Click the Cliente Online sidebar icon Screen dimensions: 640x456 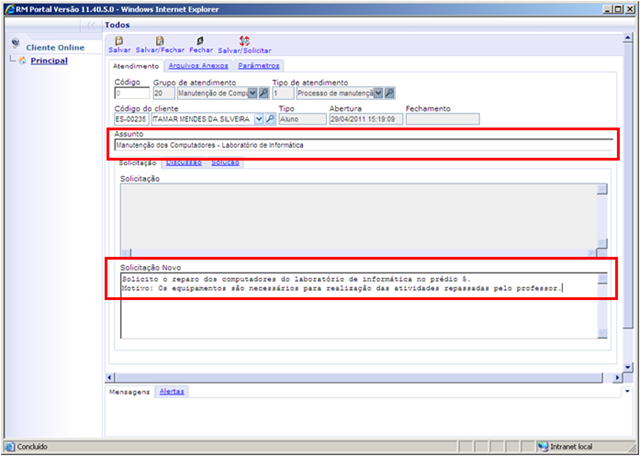pos(16,43)
